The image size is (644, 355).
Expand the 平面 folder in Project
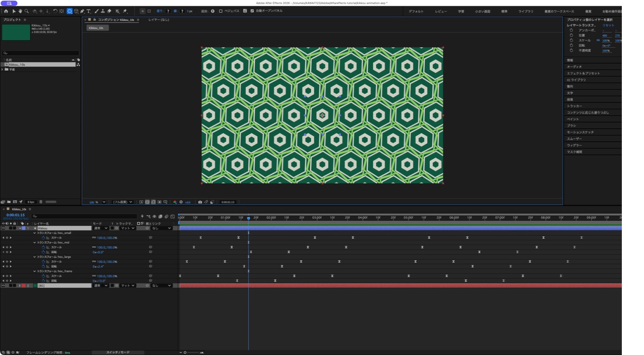pos(2,69)
